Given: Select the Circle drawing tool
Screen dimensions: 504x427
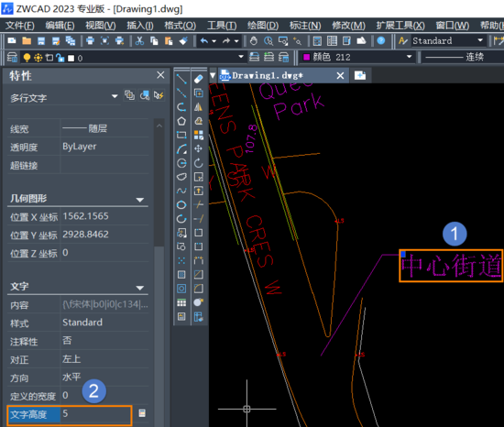Looking at the screenshot, I should tap(181, 163).
